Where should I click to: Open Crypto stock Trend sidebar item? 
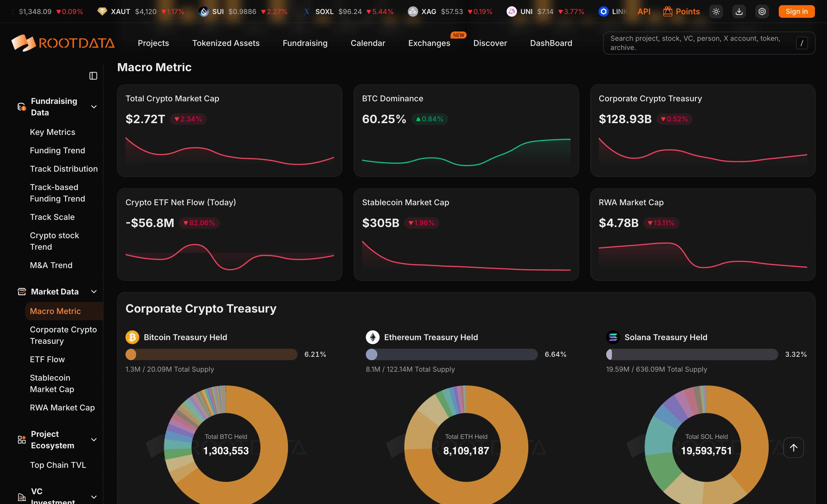click(54, 241)
